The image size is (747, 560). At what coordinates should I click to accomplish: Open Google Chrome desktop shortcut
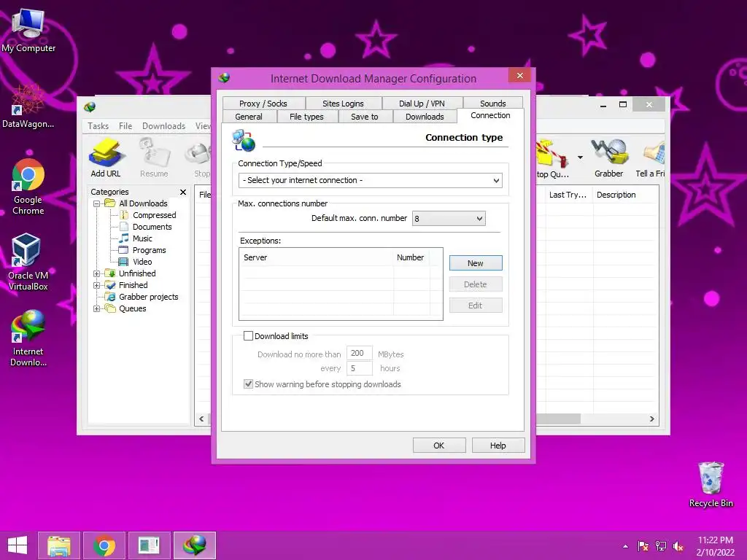point(28,187)
